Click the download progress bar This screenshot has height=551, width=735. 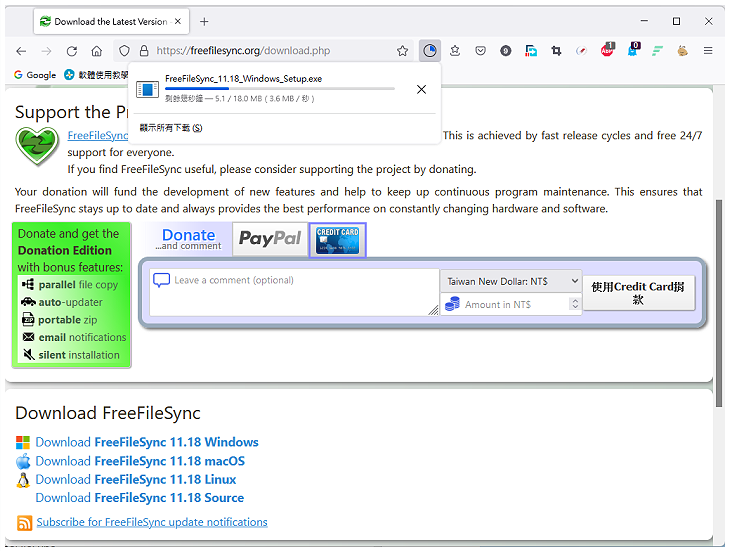tap(280, 88)
